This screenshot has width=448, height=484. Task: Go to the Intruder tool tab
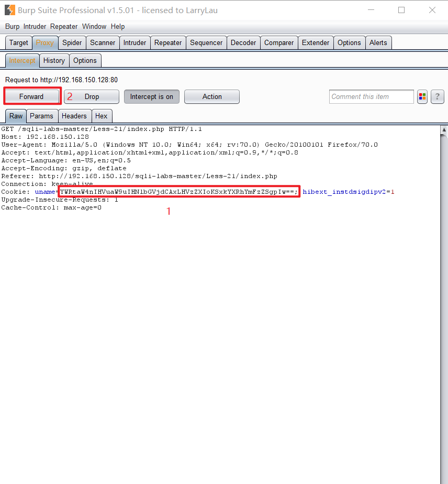coord(135,42)
